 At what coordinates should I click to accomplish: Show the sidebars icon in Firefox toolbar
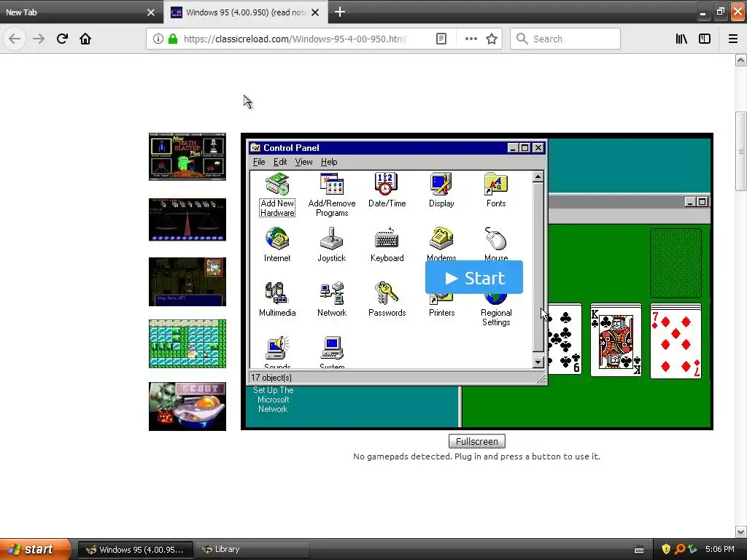(x=705, y=39)
